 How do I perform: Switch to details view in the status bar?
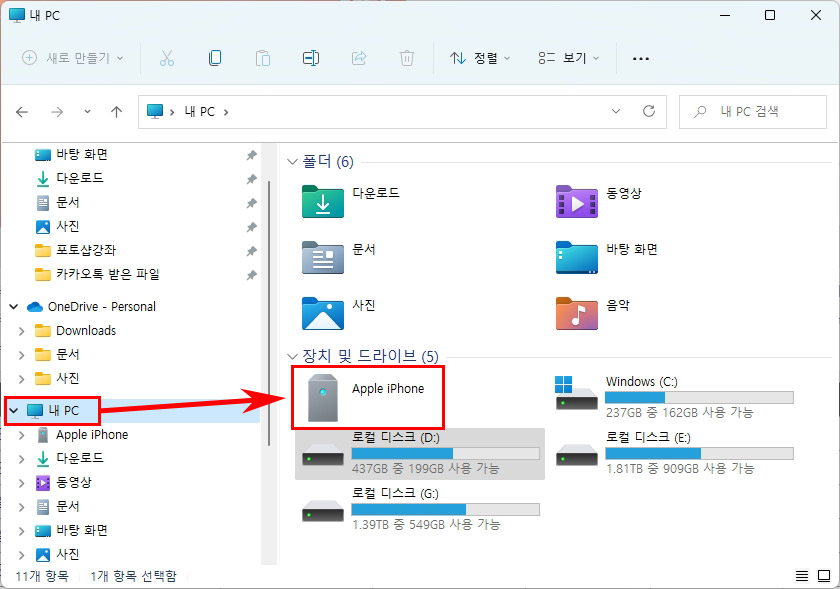pos(801,575)
